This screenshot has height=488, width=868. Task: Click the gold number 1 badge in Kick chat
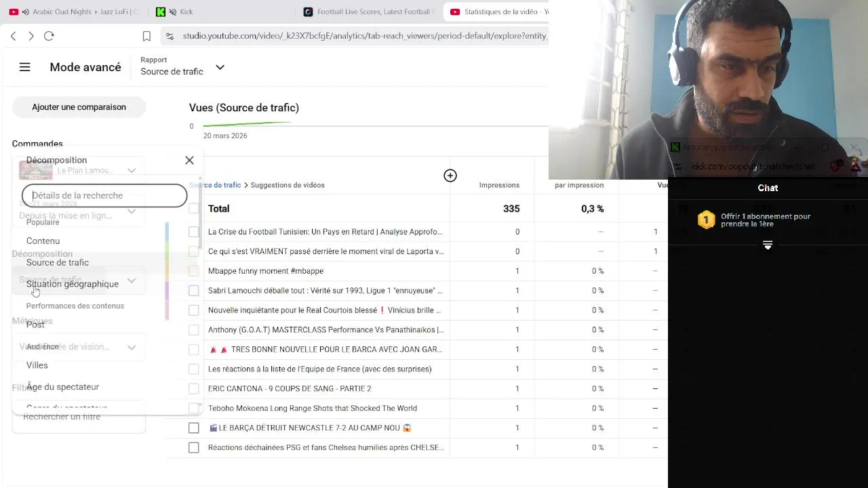(x=706, y=220)
